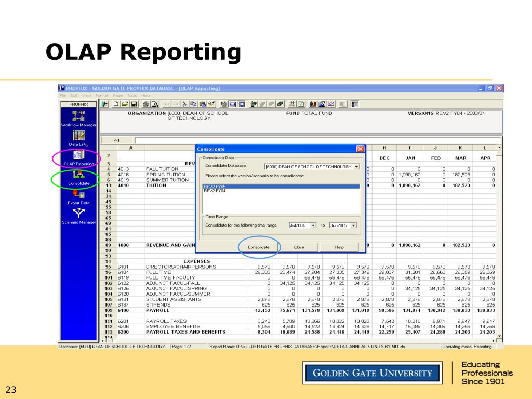
Task: Select the REV2 FY05 version
Action: tap(281, 187)
